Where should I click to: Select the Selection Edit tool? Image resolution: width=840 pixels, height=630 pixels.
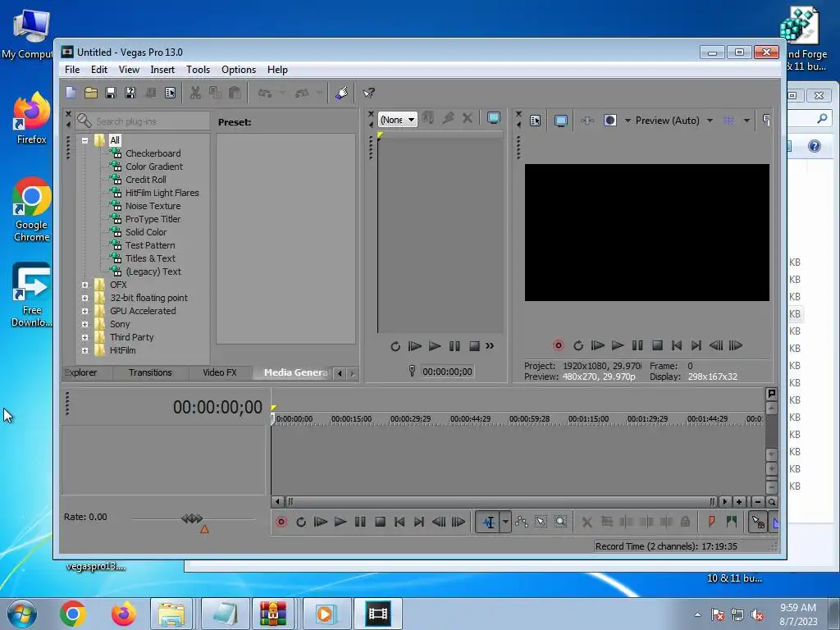[541, 522]
